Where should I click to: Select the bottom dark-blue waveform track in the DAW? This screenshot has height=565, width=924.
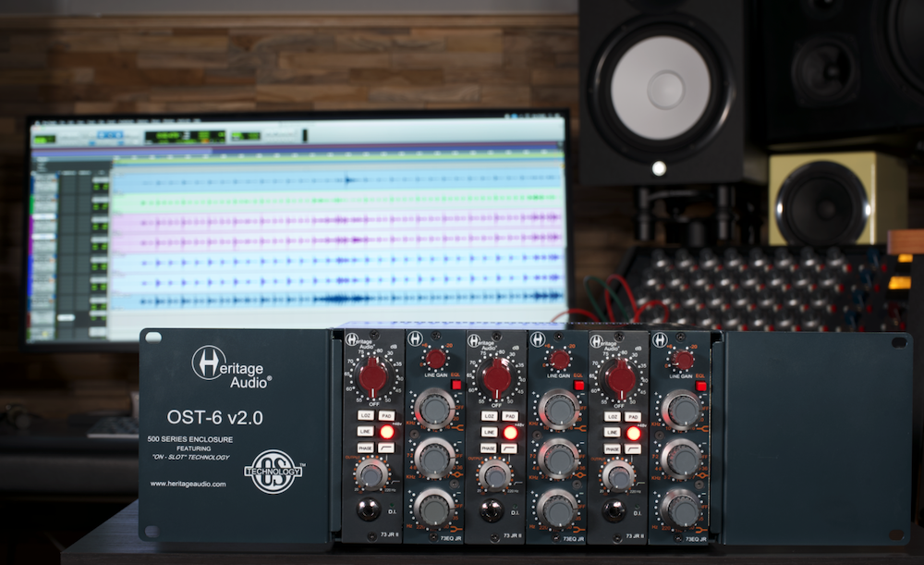[336, 300]
